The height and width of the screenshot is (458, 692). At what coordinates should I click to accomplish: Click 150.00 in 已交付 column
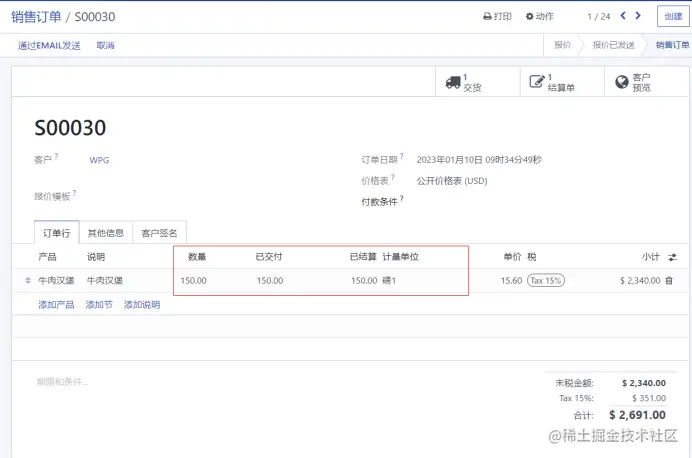click(x=270, y=281)
